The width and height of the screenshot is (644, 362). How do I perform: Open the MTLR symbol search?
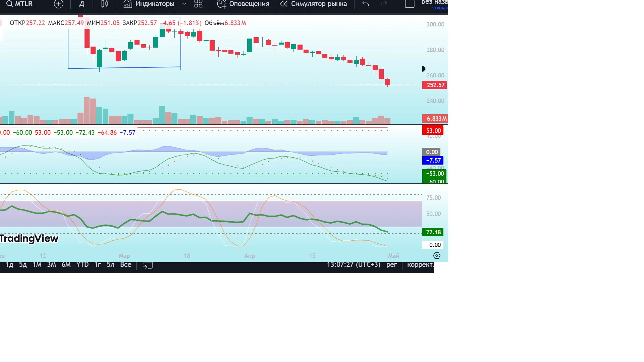[19, 4]
